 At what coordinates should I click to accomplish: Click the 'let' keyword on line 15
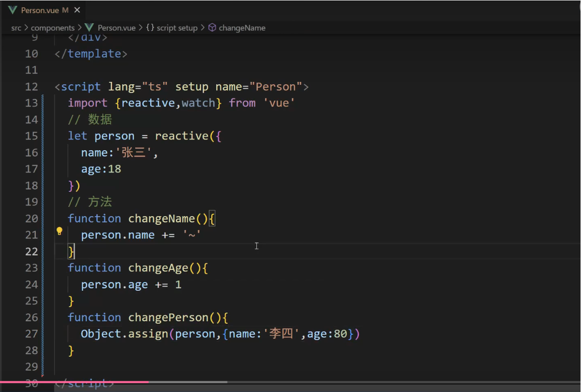coord(78,136)
